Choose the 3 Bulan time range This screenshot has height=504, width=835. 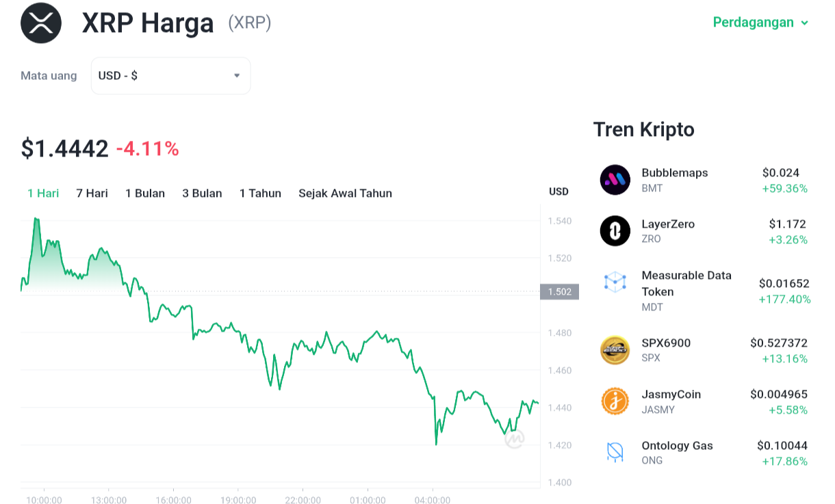pyautogui.click(x=202, y=194)
